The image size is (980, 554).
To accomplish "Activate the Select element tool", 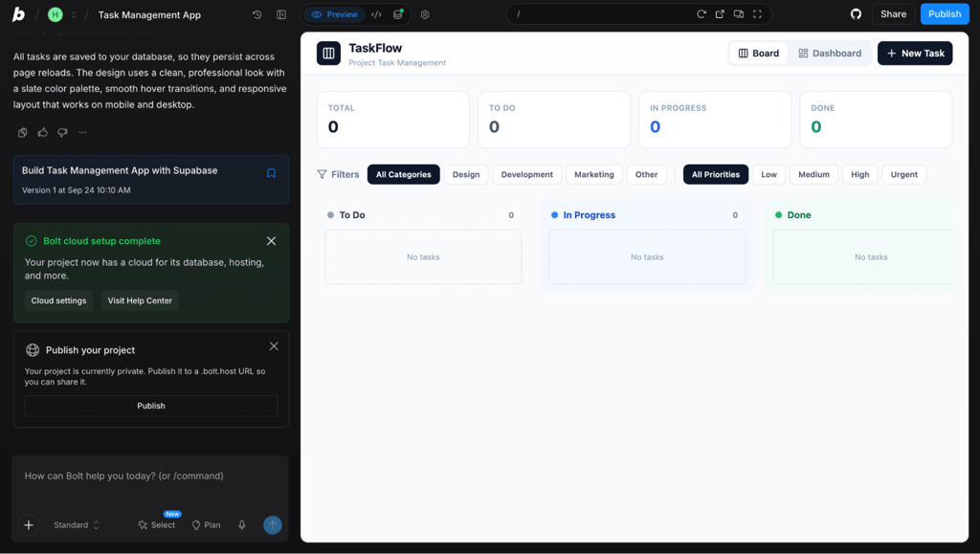I will pyautogui.click(x=156, y=525).
